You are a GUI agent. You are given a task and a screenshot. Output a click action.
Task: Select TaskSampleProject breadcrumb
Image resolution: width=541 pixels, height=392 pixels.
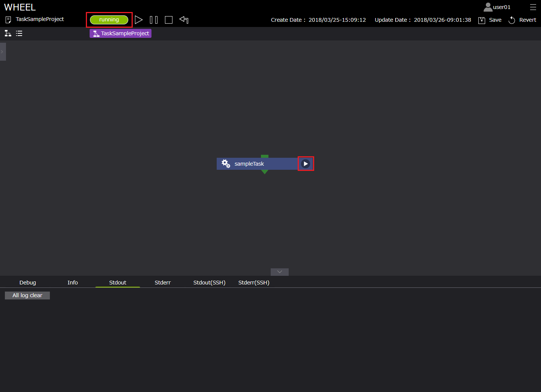click(x=120, y=33)
